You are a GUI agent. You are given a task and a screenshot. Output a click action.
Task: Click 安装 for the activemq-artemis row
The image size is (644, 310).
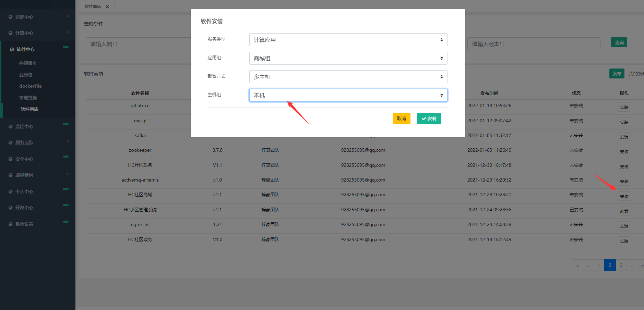(x=624, y=182)
